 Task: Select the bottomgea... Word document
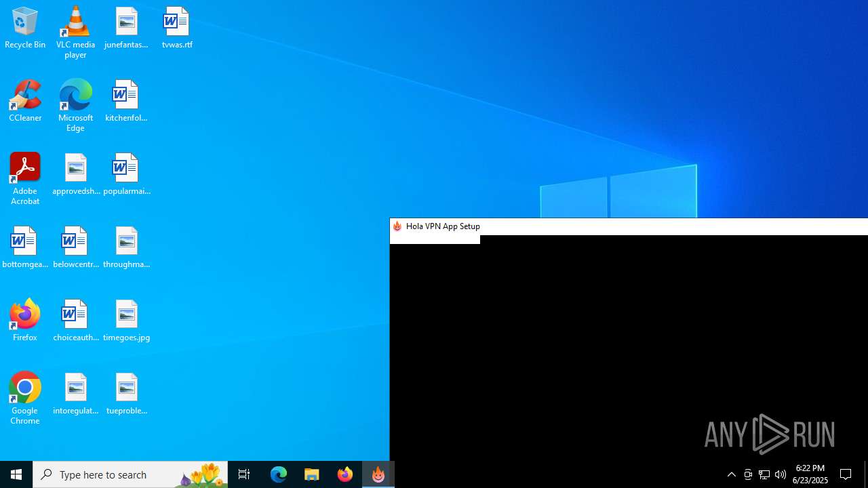(25, 247)
